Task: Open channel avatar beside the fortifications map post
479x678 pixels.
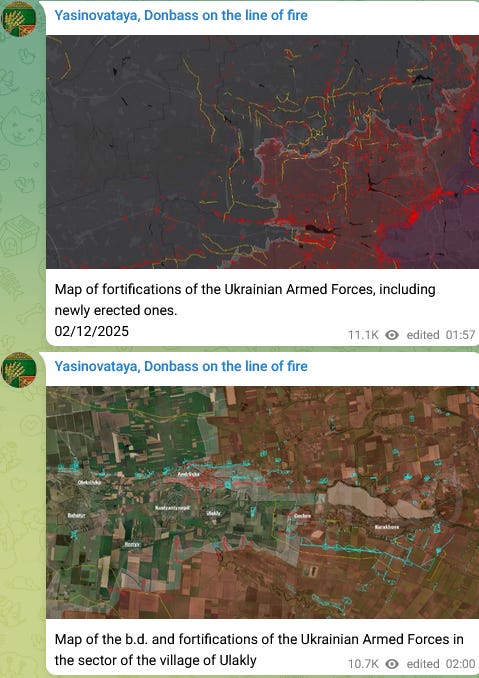Action: (x=18, y=19)
